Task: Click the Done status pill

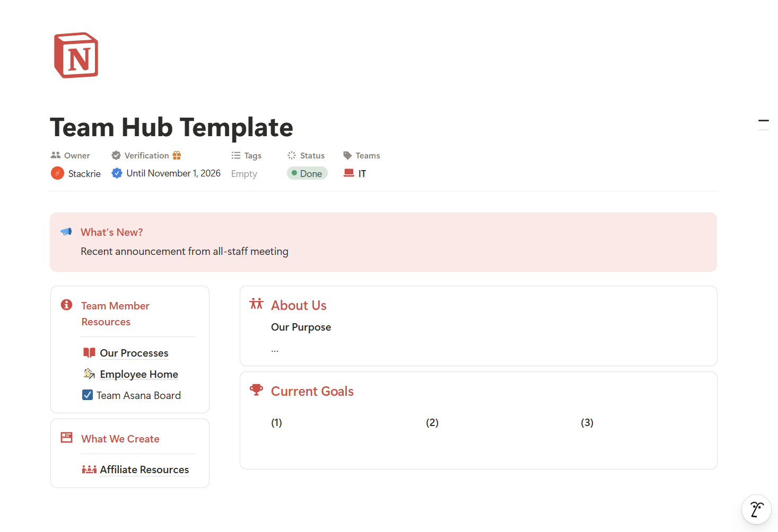Action: click(x=307, y=173)
